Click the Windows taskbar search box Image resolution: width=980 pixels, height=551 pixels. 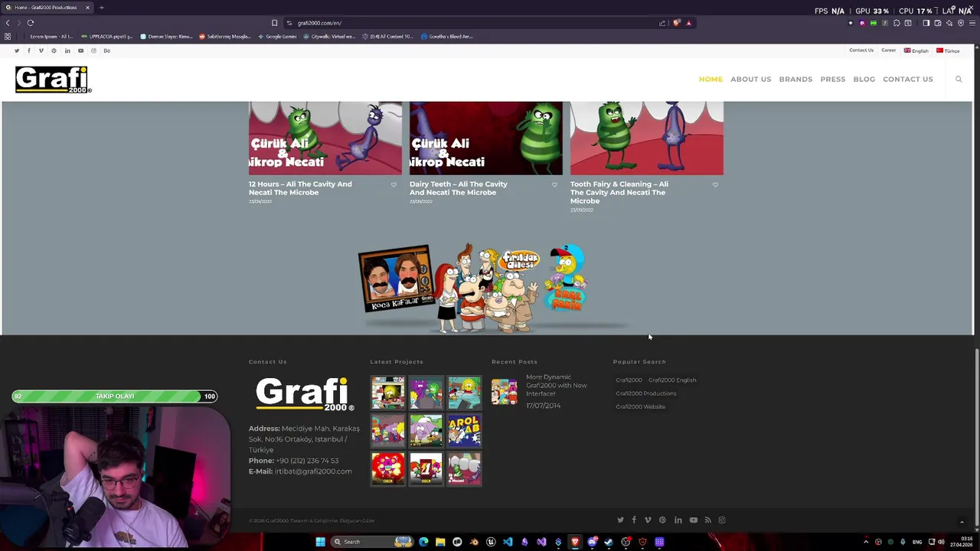click(373, 542)
